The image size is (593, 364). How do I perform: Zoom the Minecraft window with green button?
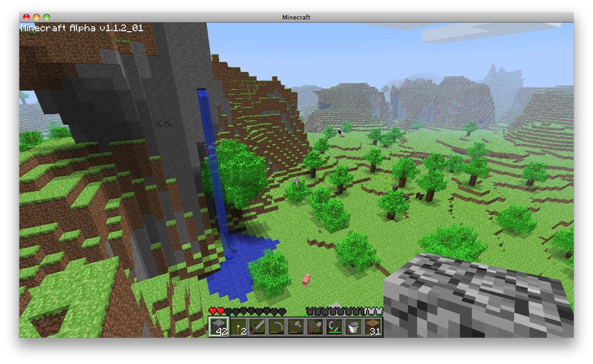(46, 17)
